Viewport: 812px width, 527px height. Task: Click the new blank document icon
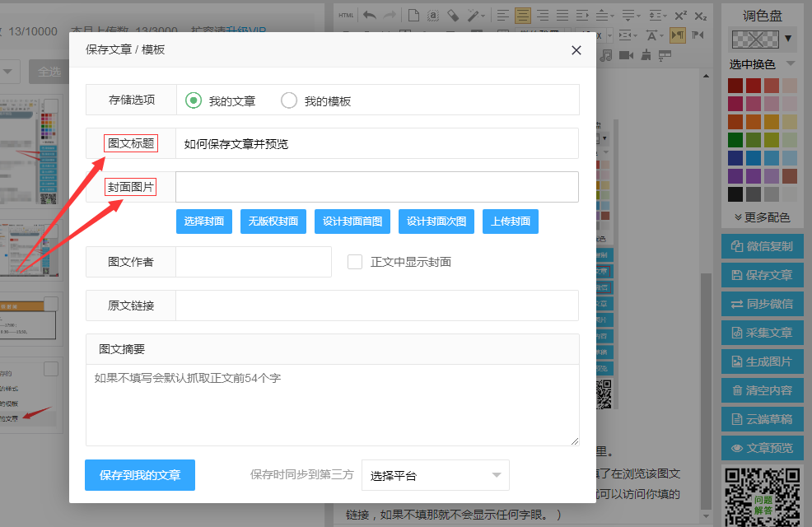click(413, 15)
